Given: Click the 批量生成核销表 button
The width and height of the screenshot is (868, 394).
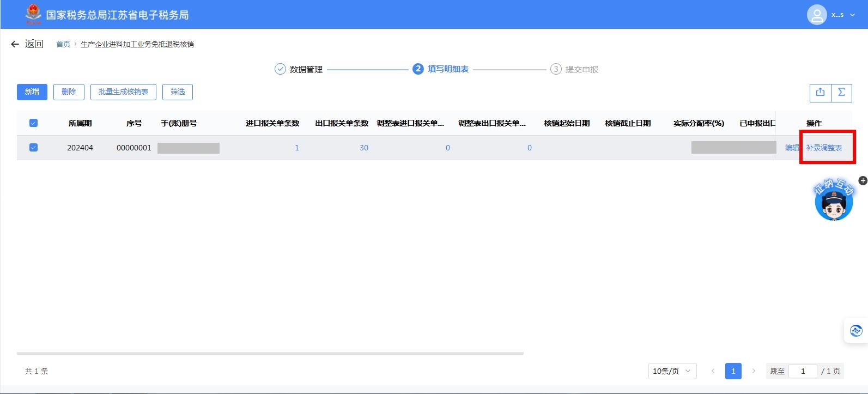Looking at the screenshot, I should [123, 92].
